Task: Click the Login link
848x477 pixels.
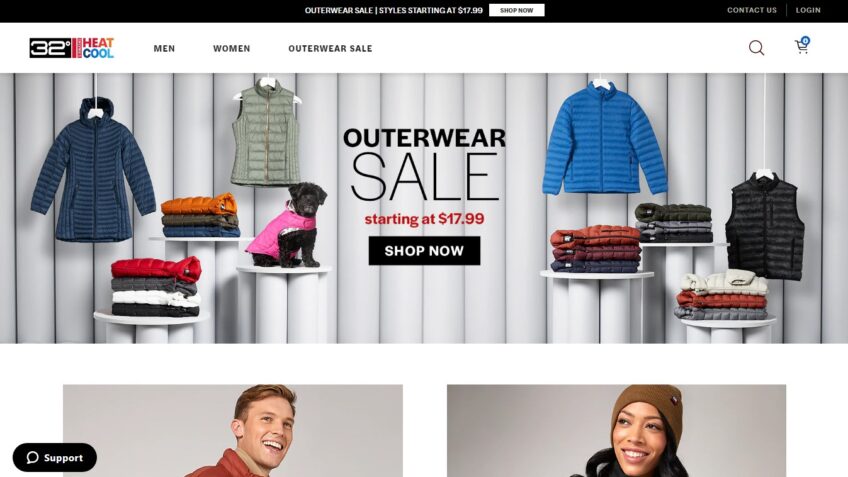Action: click(808, 10)
